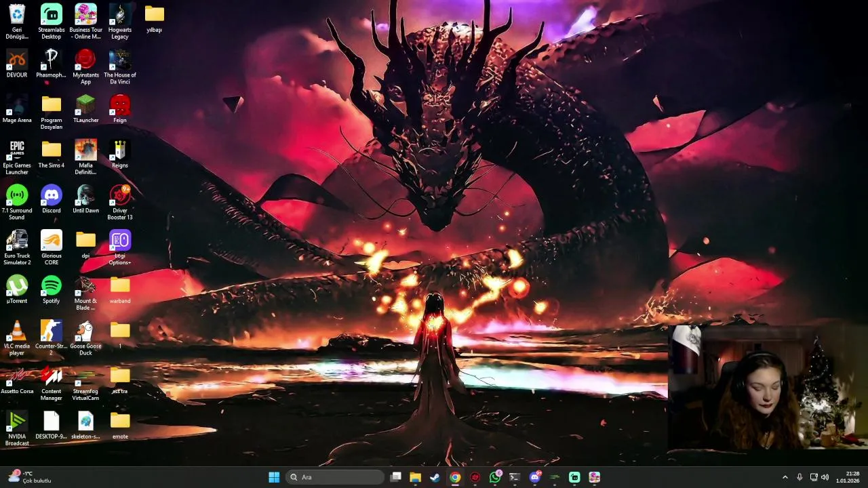Select the yılbaşı folder
The width and height of the screenshot is (868, 488).
(x=154, y=18)
